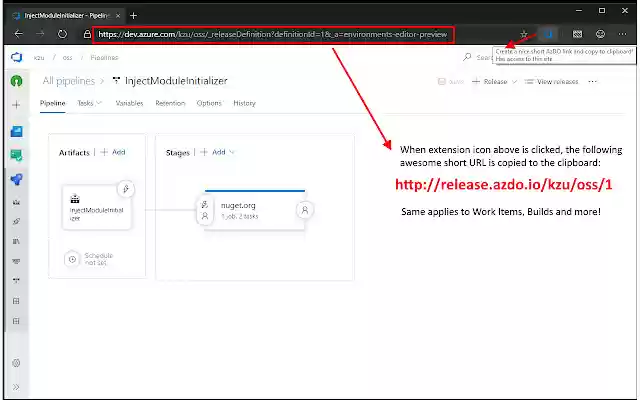Close the InjectModuleInitializer browser tab
Viewport: 640px width, 400px height.
pos(118,16)
